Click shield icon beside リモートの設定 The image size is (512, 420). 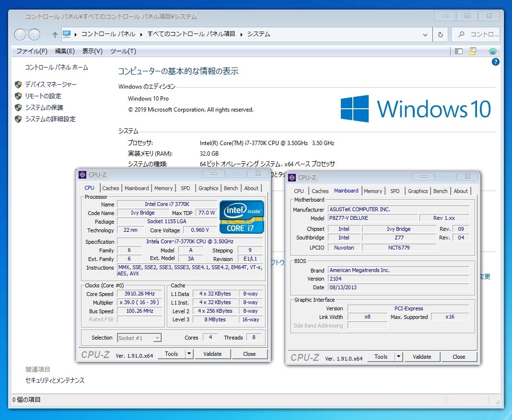click(x=18, y=96)
